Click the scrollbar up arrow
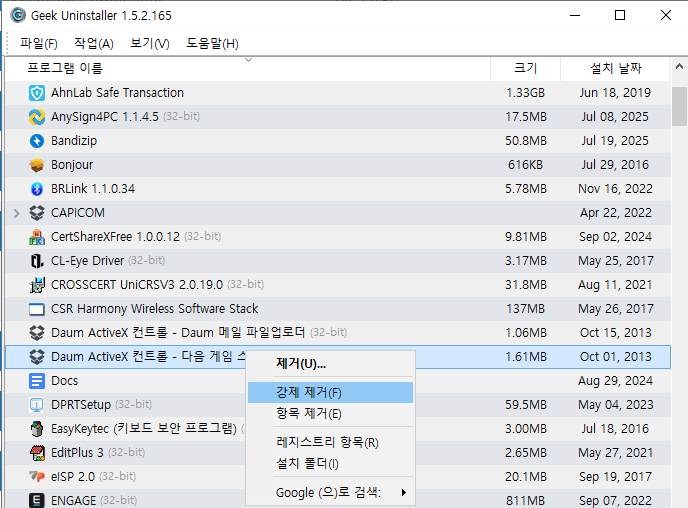 pos(679,67)
